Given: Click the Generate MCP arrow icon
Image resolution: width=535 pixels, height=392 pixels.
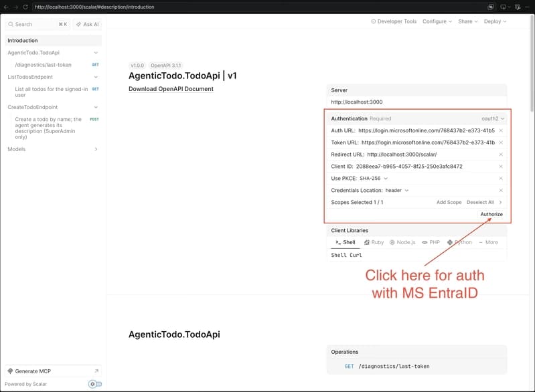Looking at the screenshot, I should point(96,371).
